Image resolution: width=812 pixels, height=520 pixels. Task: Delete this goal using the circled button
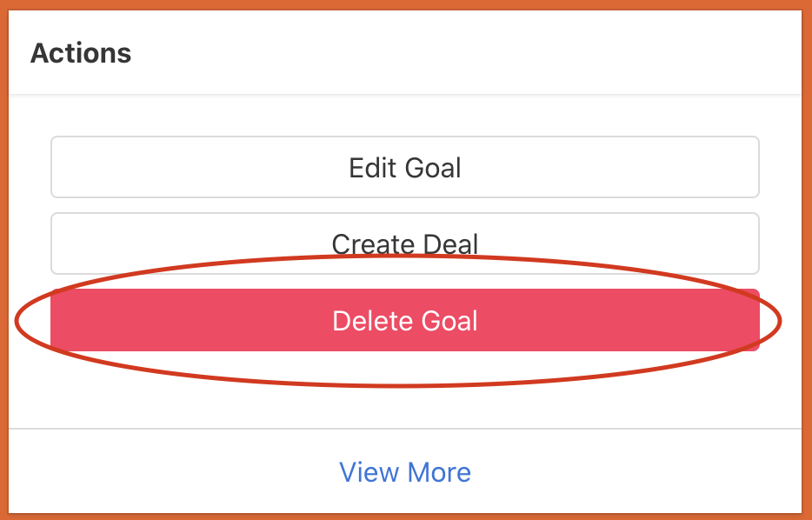(405, 321)
